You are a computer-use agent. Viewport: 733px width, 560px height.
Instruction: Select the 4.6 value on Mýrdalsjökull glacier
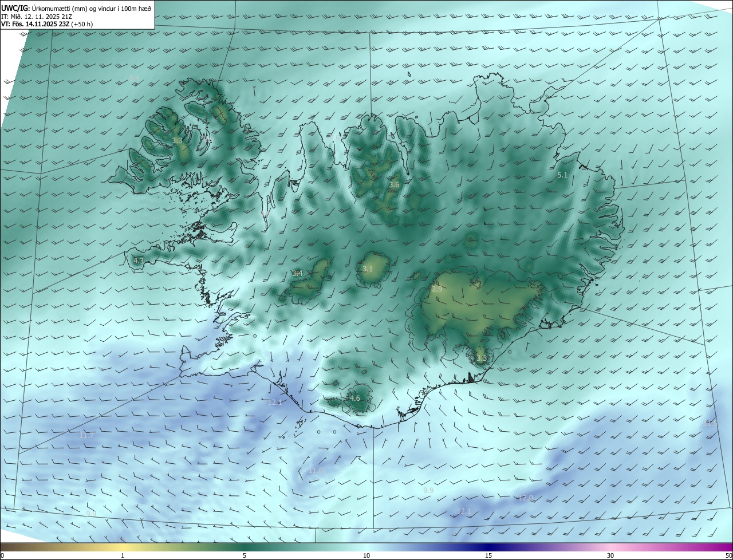coord(354,398)
